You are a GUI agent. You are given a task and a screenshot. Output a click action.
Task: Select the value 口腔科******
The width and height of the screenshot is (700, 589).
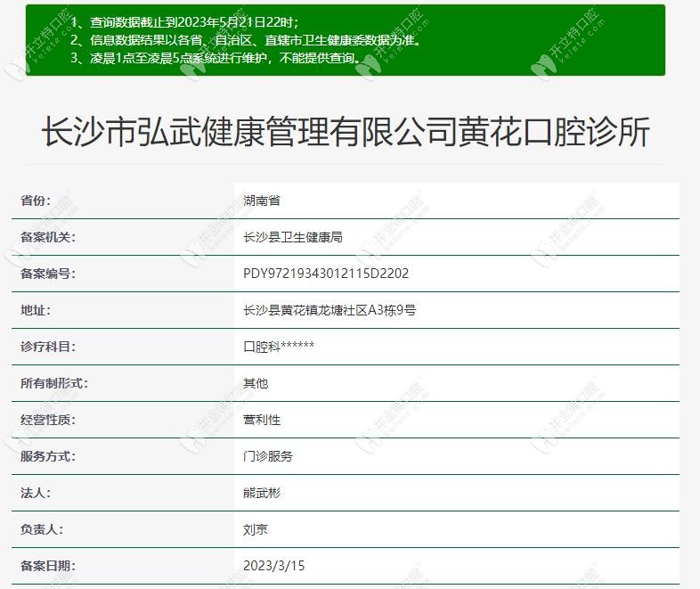(x=279, y=347)
